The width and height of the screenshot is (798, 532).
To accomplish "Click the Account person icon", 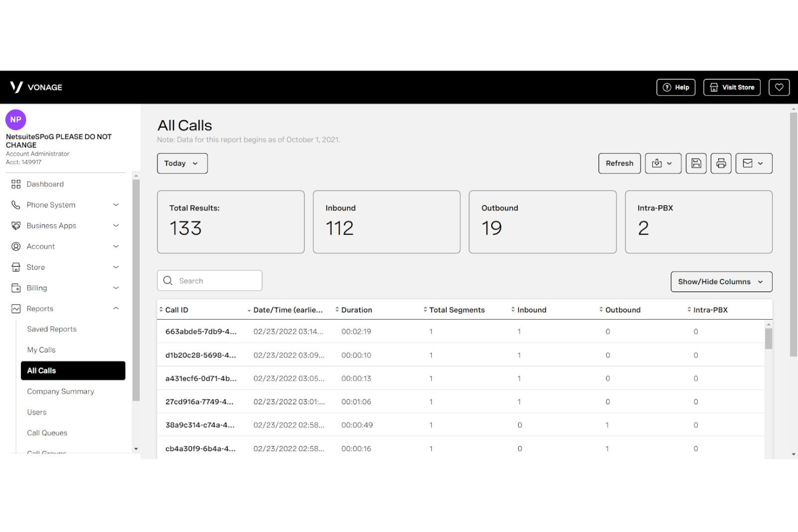I will click(x=16, y=246).
